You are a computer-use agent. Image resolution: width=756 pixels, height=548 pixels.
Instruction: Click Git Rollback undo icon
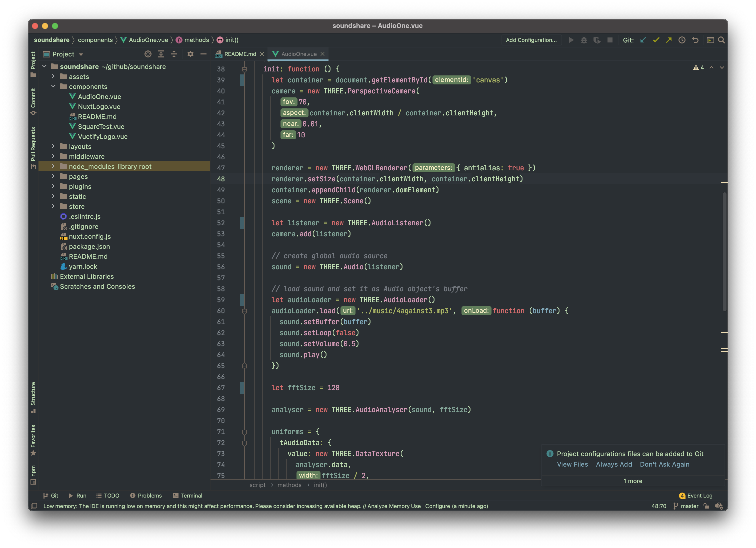tap(695, 40)
